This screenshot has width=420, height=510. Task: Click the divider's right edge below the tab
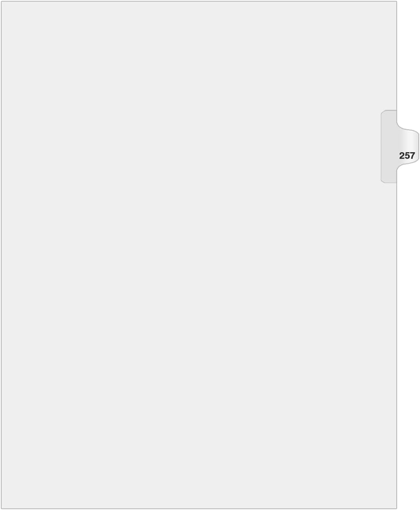(x=396, y=346)
